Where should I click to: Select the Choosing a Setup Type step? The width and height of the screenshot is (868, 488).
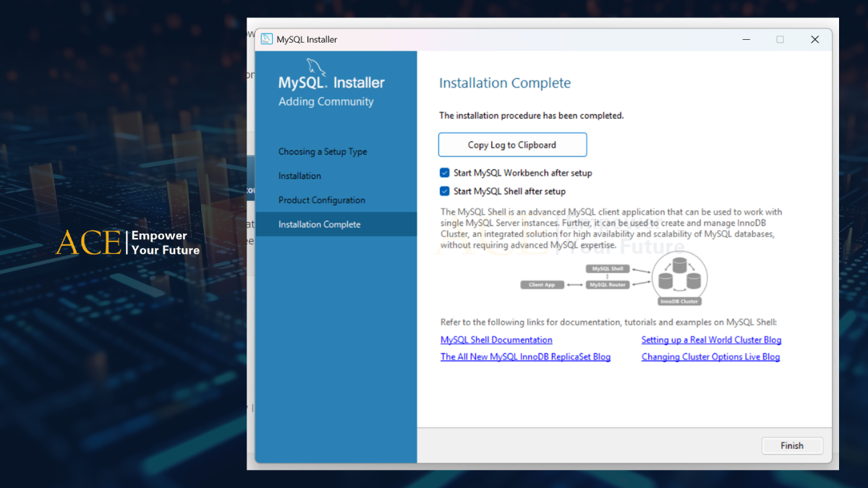pyautogui.click(x=323, y=151)
